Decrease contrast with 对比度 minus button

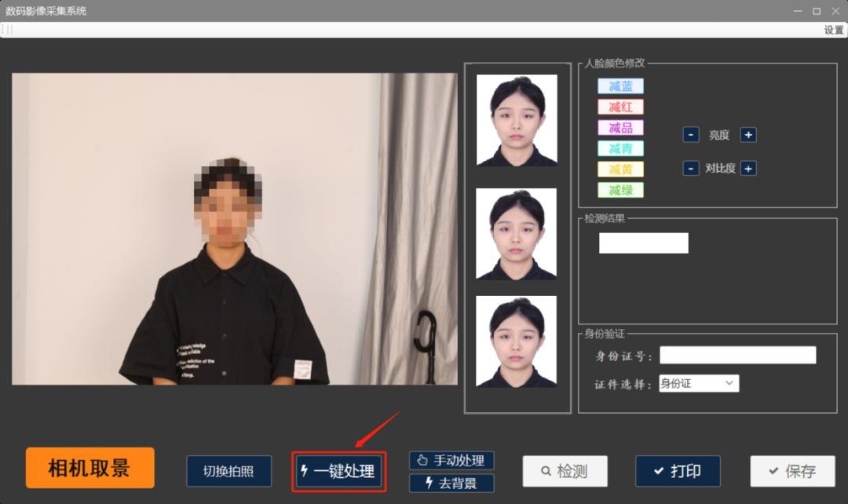tap(691, 168)
